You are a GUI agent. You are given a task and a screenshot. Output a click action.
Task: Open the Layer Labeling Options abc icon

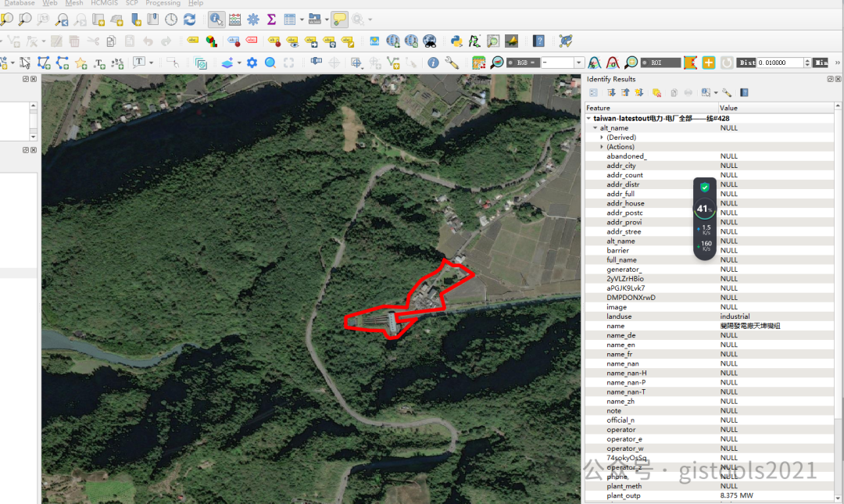point(193,41)
